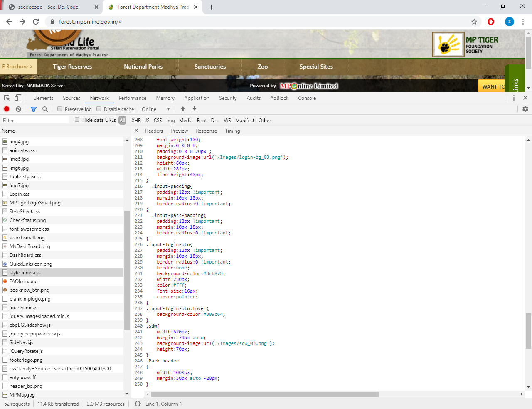The height and width of the screenshot is (409, 532).
Task: Select Login.css request
Action: 62,194
